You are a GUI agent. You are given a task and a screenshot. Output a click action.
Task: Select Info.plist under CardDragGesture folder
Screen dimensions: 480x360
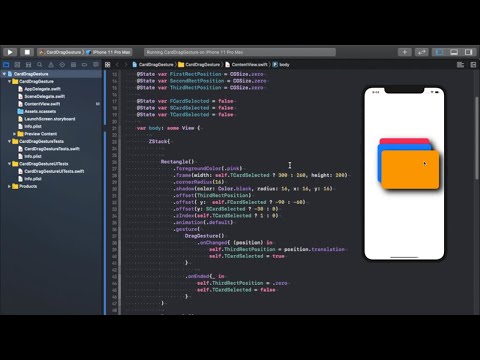[33, 126]
